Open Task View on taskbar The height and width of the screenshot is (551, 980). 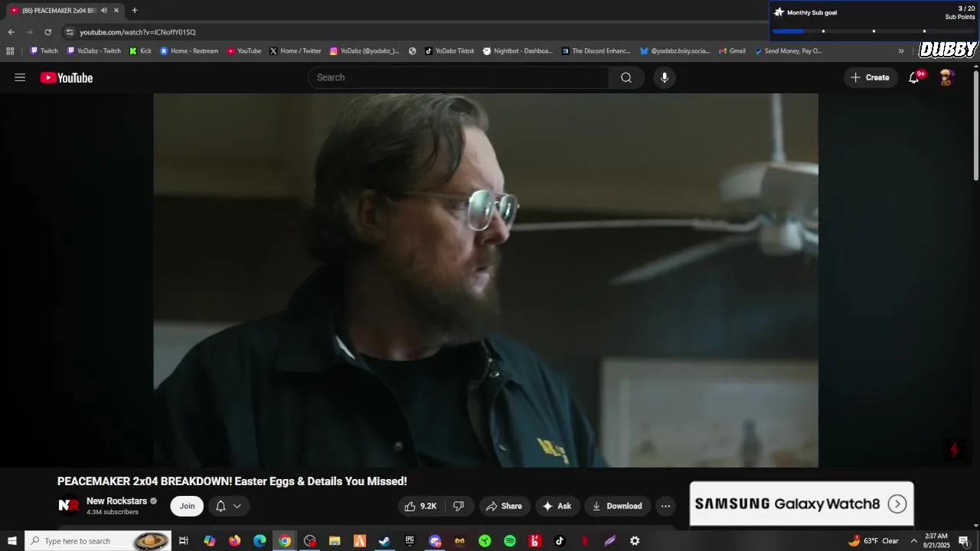pos(184,541)
